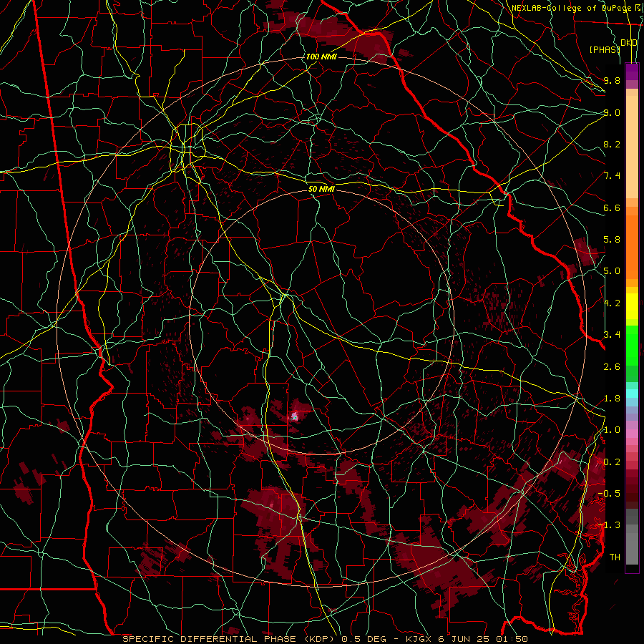Select the 8.2 scale label

(x=612, y=144)
